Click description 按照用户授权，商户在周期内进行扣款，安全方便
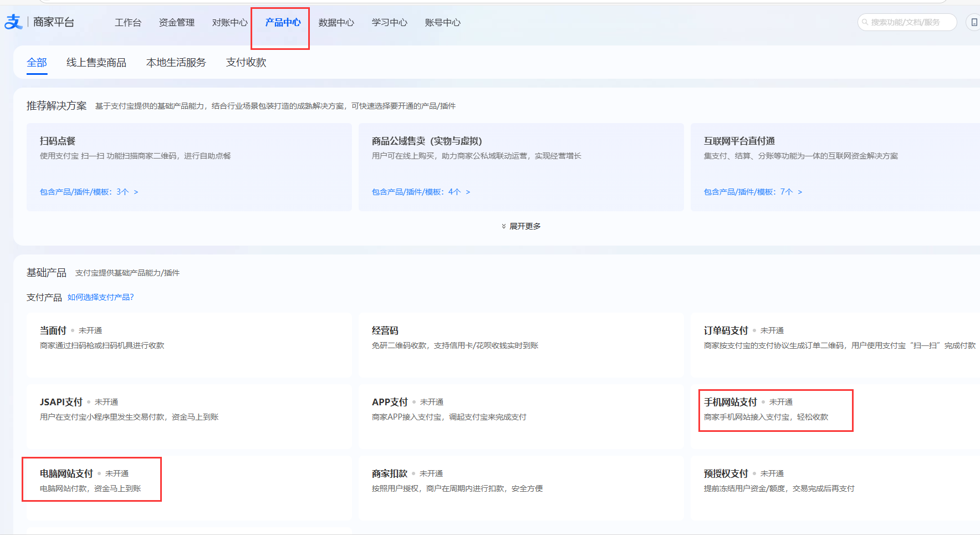Image resolution: width=980 pixels, height=535 pixels. pos(457,488)
